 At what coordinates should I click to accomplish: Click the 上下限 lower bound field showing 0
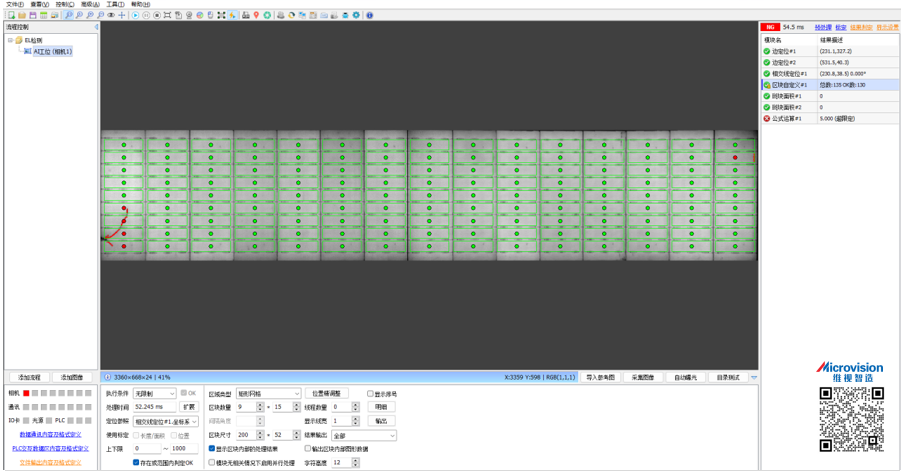pos(147,448)
